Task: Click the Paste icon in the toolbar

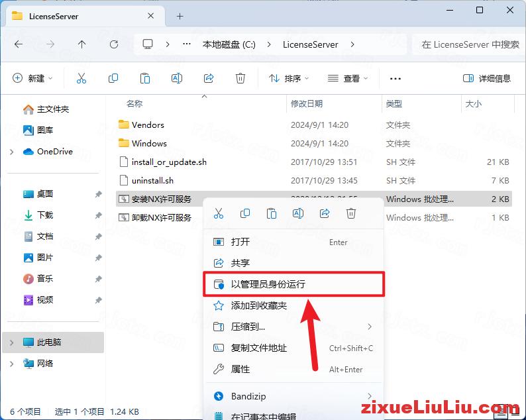Action: tap(145, 78)
